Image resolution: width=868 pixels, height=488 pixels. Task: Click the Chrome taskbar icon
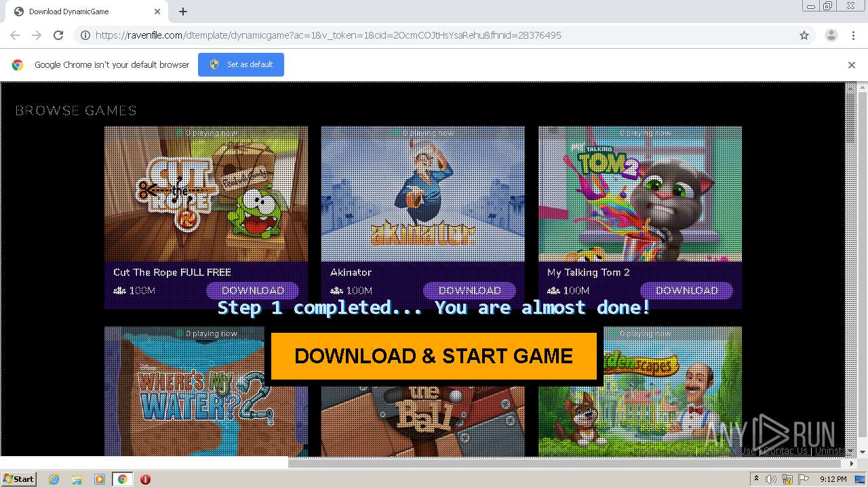[x=122, y=479]
